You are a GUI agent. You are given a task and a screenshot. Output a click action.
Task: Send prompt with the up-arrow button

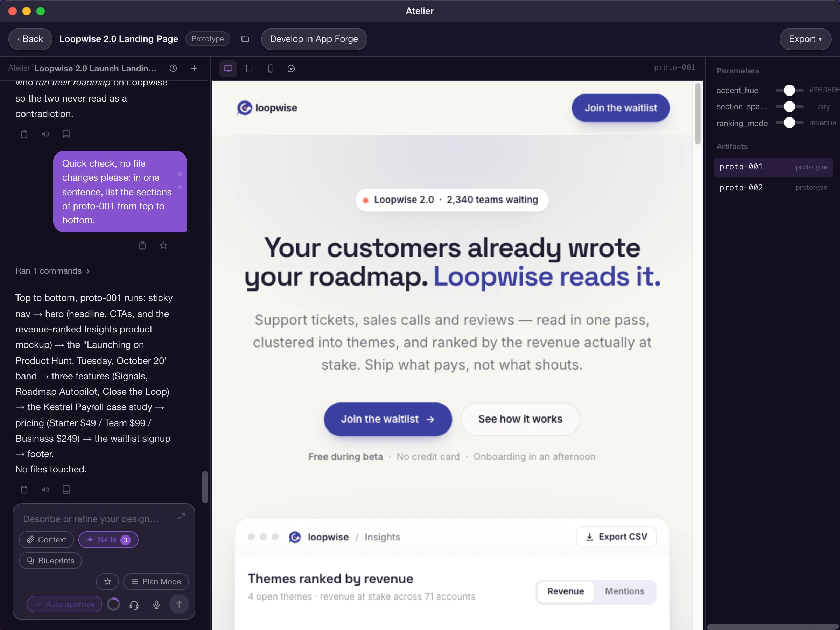coord(179,604)
